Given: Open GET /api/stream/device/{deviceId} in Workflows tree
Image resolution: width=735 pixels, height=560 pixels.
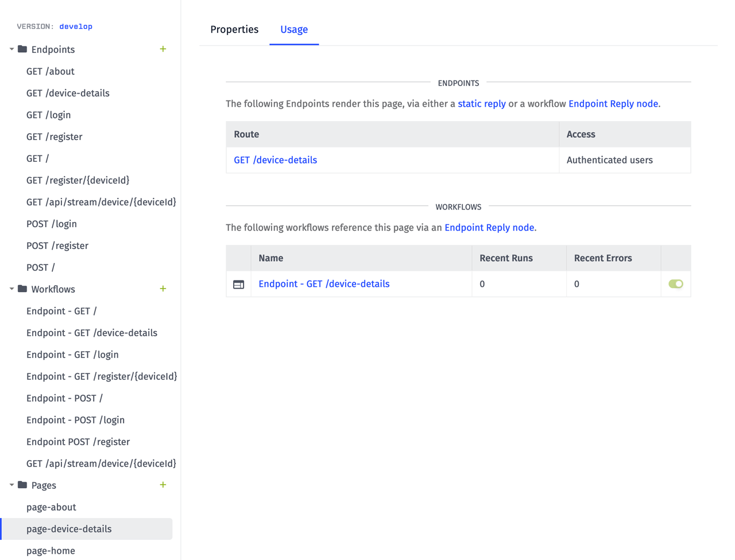Looking at the screenshot, I should [101, 464].
